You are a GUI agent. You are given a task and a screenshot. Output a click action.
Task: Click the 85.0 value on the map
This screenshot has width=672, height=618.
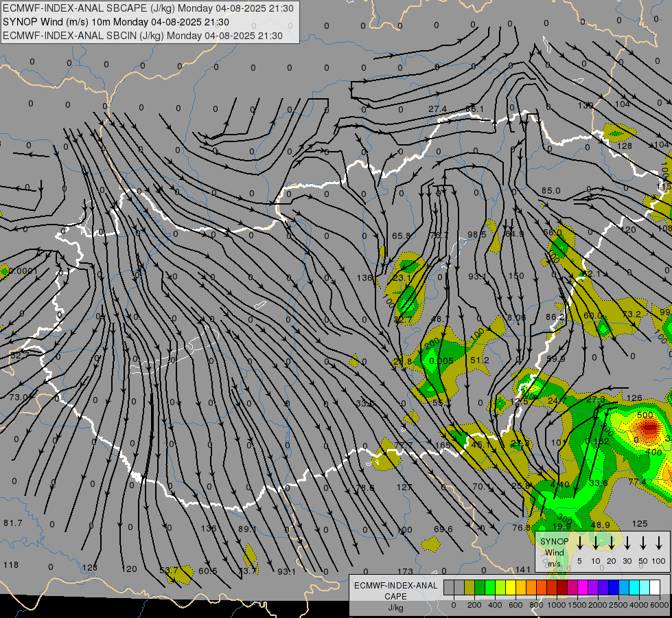[551, 190]
